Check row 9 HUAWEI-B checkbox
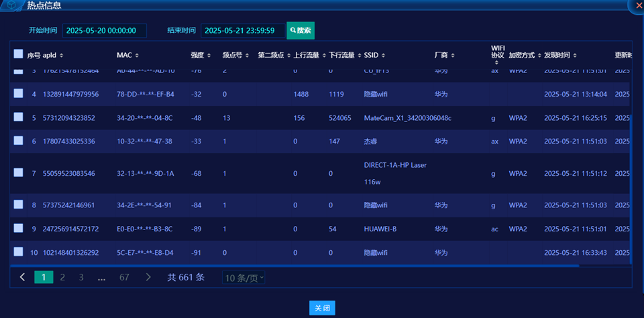The image size is (644, 318). pyautogui.click(x=18, y=227)
